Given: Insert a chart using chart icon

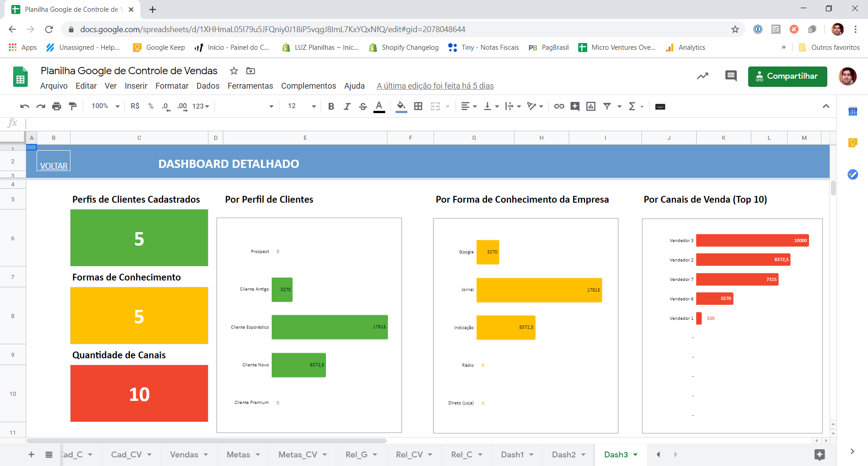Looking at the screenshot, I should point(591,106).
